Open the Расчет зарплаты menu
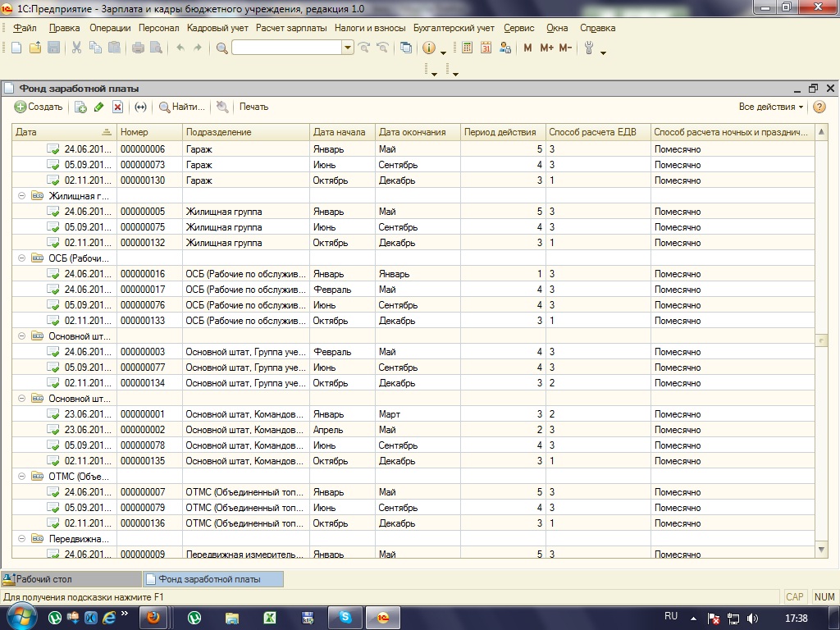 tap(291, 28)
